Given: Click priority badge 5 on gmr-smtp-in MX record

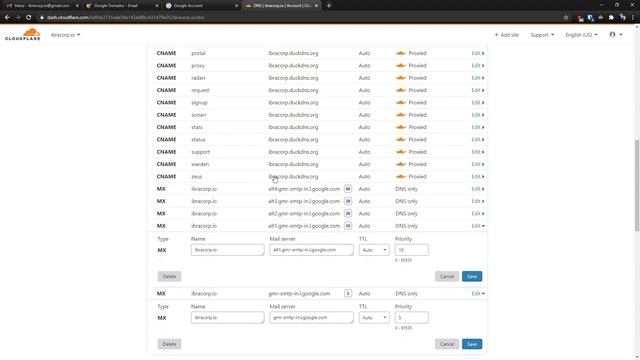Looking at the screenshot, I should (348, 293).
